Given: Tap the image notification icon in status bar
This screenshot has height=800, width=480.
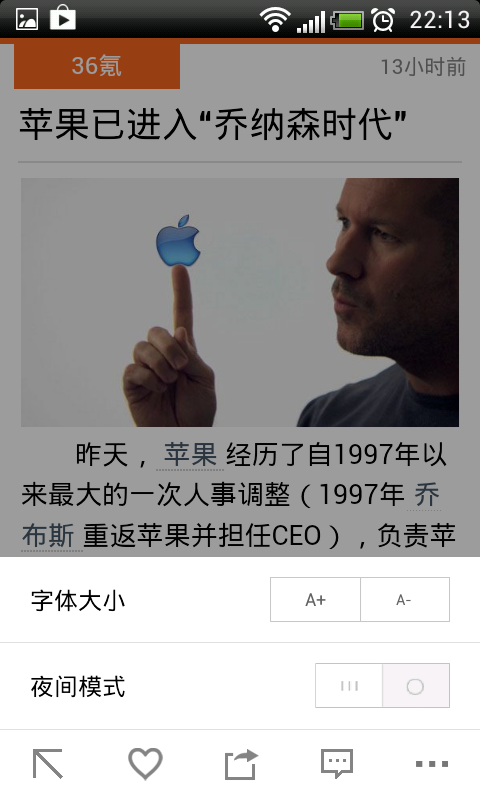Looking at the screenshot, I should [27, 19].
